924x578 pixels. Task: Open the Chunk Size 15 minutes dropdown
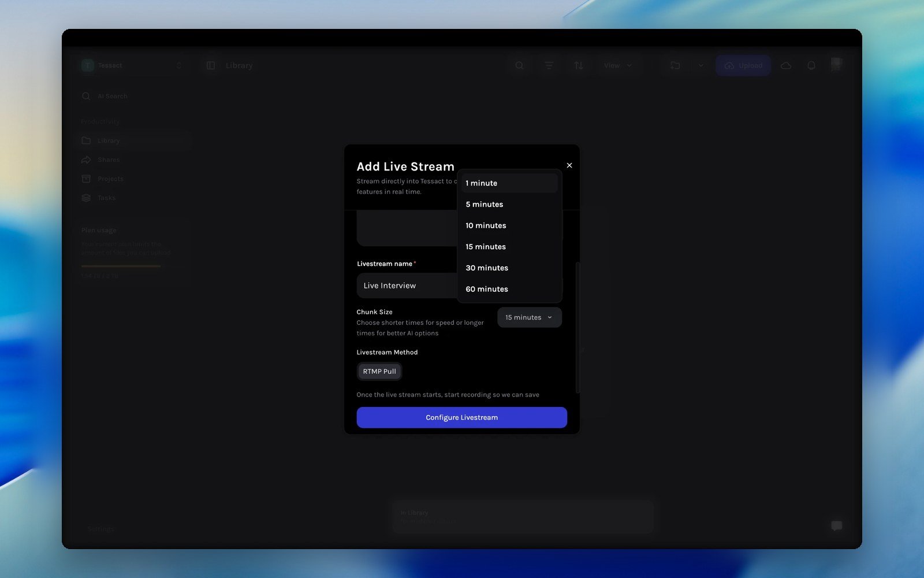530,317
